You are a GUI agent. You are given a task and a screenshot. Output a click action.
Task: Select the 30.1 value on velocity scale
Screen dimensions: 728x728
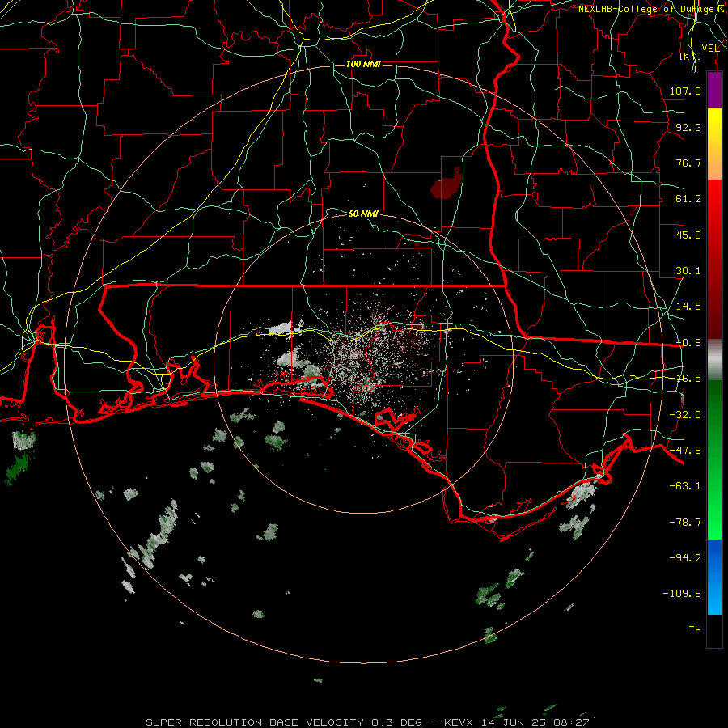(x=688, y=271)
